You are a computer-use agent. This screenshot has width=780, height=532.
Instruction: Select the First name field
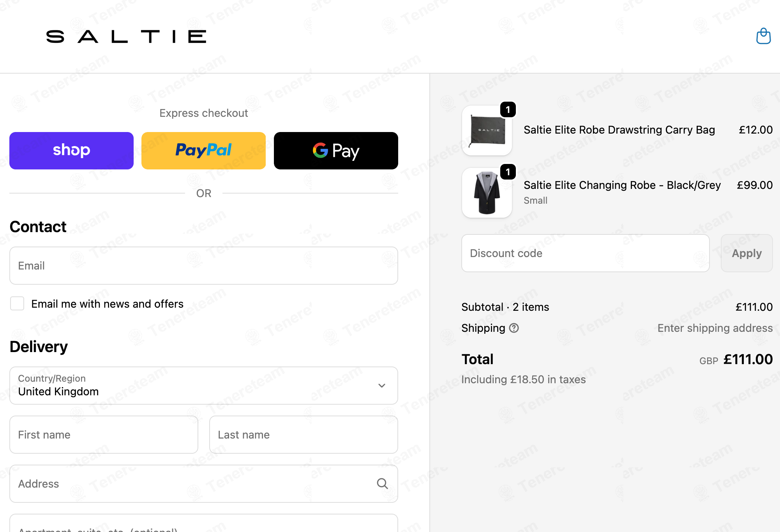click(x=104, y=435)
